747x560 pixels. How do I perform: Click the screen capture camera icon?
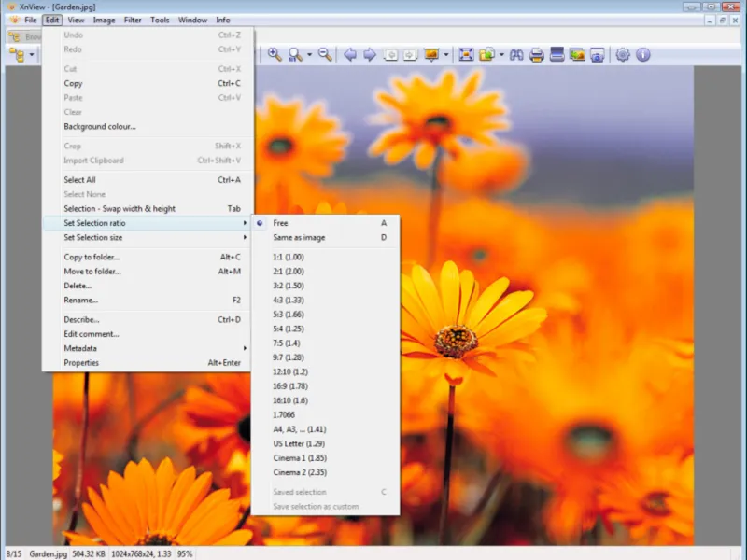597,55
